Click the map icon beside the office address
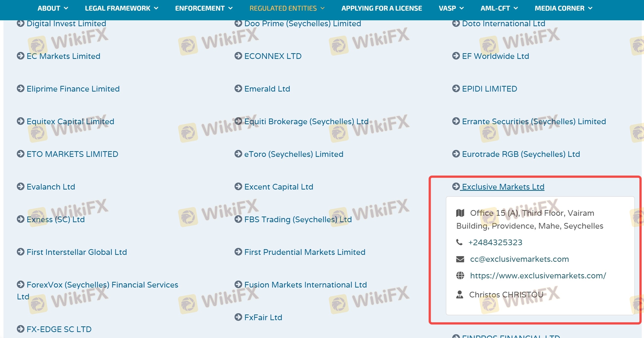Image resolution: width=644 pixels, height=338 pixels. tap(460, 213)
